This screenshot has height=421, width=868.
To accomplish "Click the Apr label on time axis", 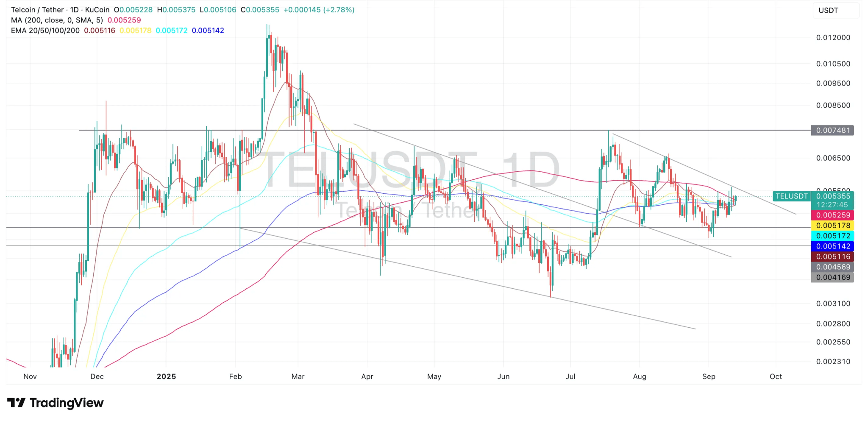I will click(367, 376).
